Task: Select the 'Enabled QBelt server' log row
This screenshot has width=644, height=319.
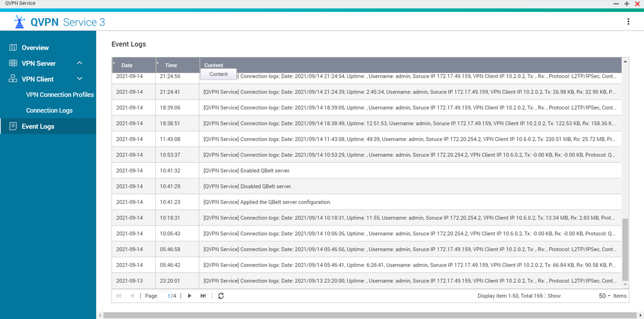Action: [367, 171]
